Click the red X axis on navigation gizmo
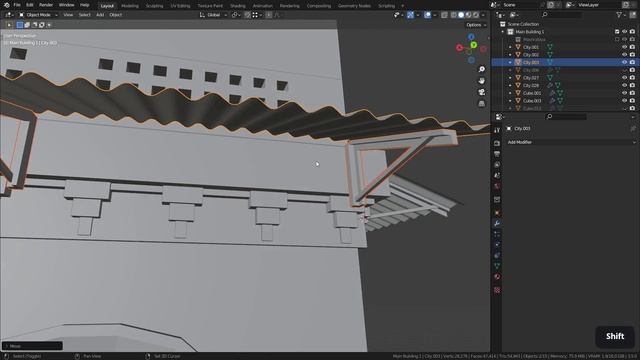The height and width of the screenshot is (360, 640). [459, 48]
